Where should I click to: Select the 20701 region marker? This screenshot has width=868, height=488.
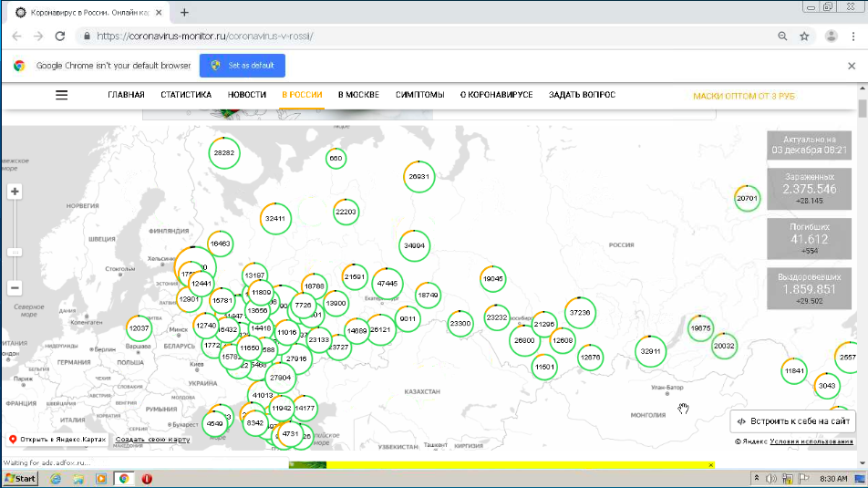pyautogui.click(x=748, y=198)
